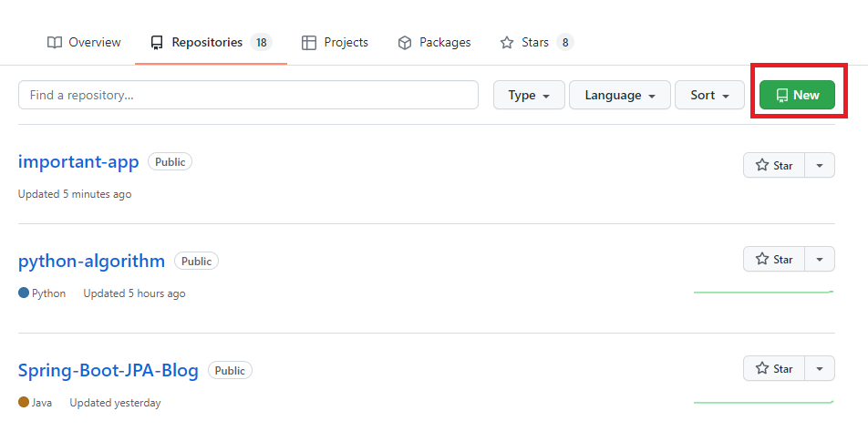
Task: Open the python-algorithm repository link
Action: [91, 261]
